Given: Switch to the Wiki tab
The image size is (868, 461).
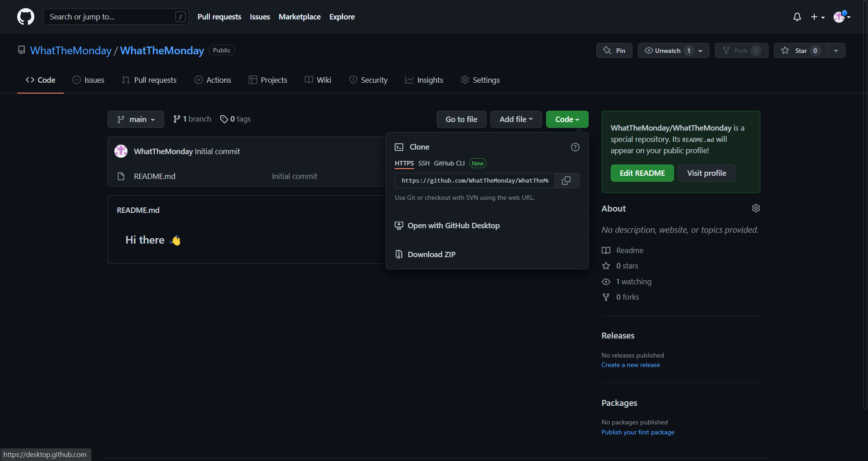Looking at the screenshot, I should point(318,80).
